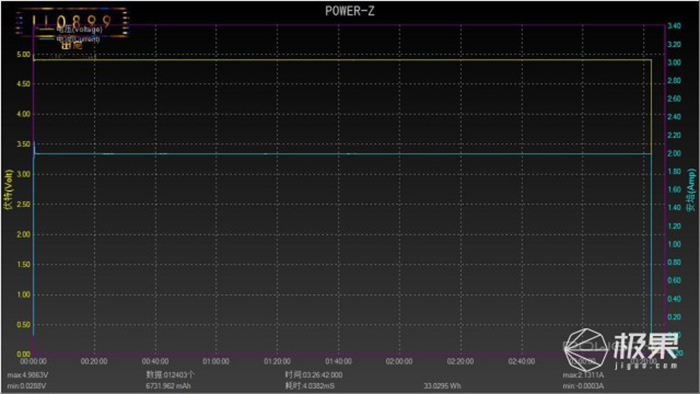
Task: Click the 3.40 amp axis tick
Action: coord(675,26)
